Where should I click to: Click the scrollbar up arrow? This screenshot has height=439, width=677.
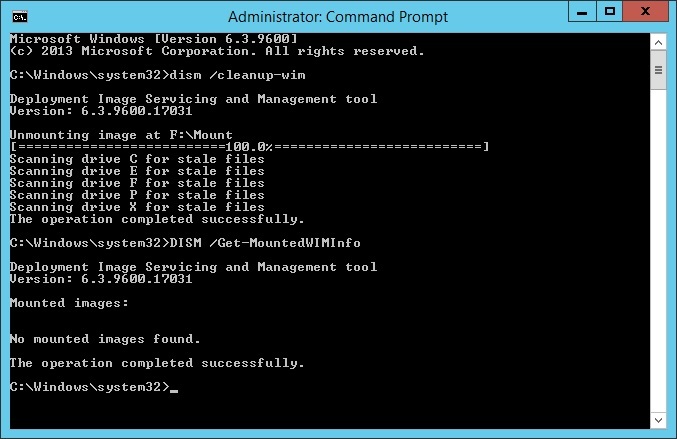click(658, 42)
